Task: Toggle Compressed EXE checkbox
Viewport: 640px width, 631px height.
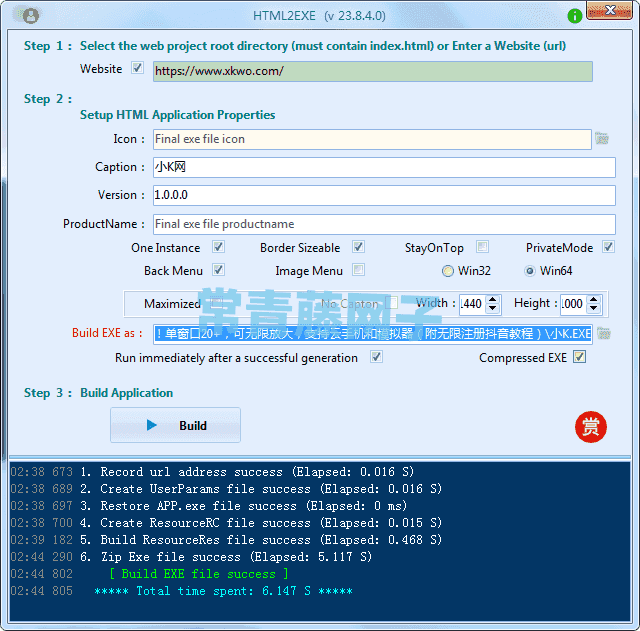Action: coord(579,357)
